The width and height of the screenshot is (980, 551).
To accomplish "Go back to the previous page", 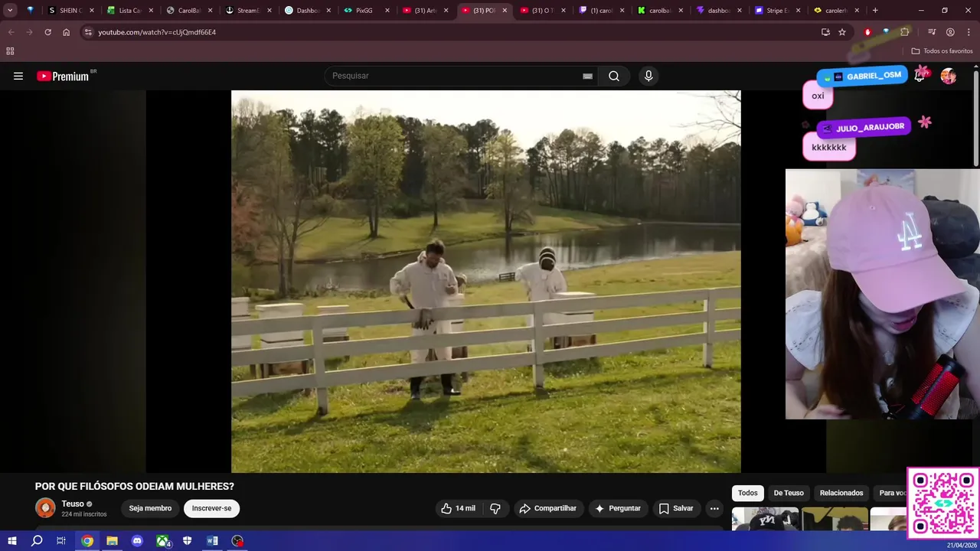I will coord(11,32).
